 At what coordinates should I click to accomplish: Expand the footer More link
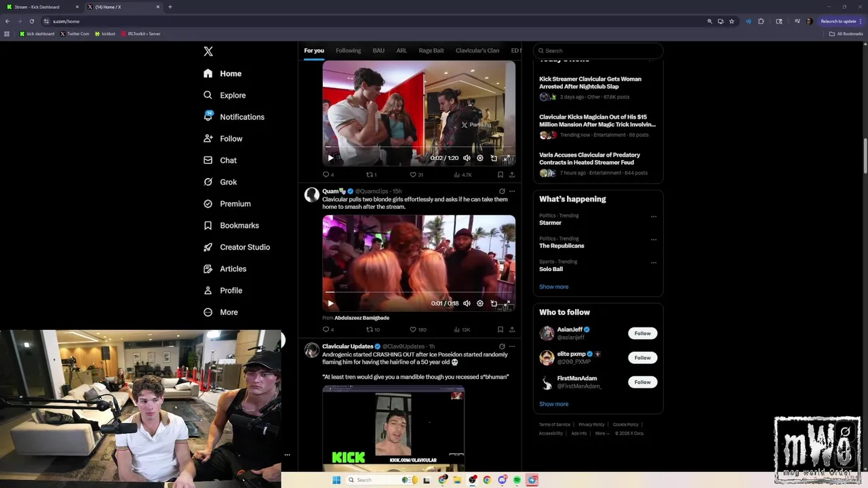601,434
